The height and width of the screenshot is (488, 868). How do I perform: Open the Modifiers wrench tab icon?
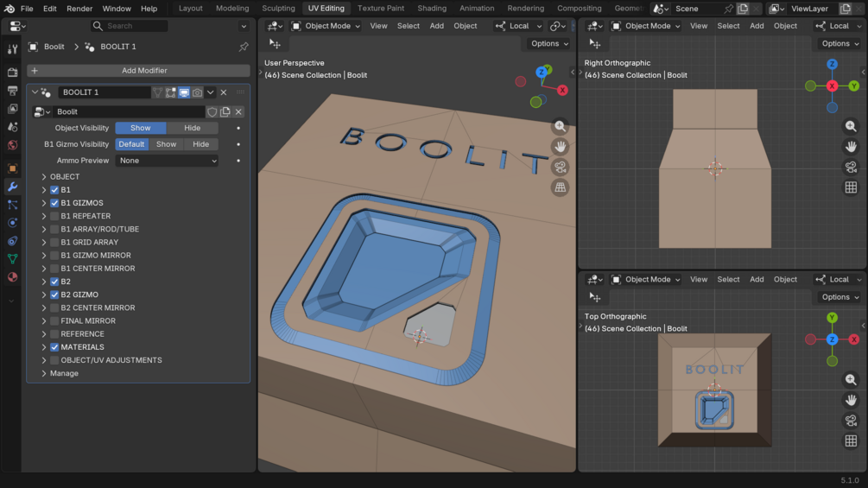point(12,187)
